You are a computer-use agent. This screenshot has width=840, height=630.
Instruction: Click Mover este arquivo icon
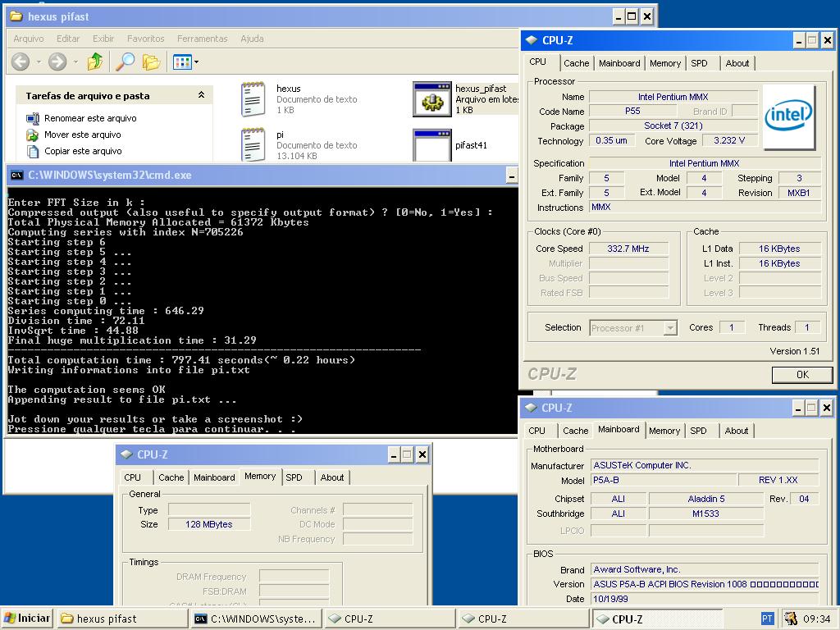click(33, 135)
